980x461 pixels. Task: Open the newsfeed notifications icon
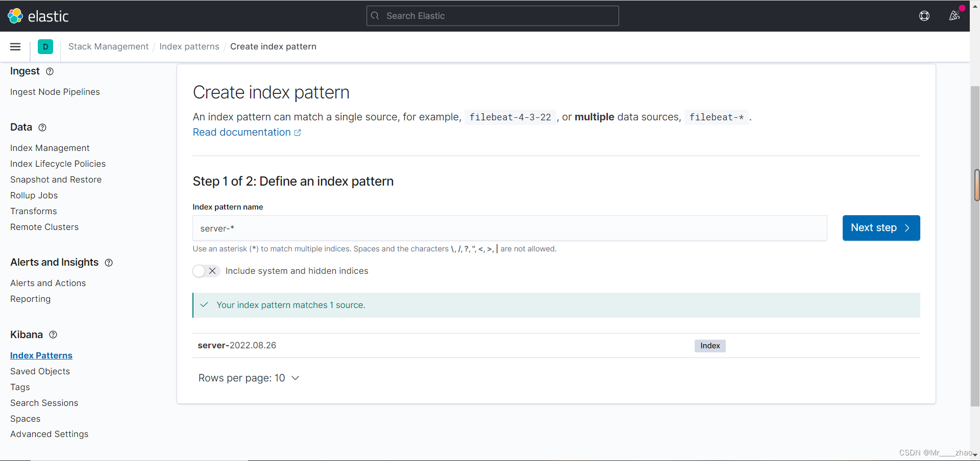tap(954, 16)
